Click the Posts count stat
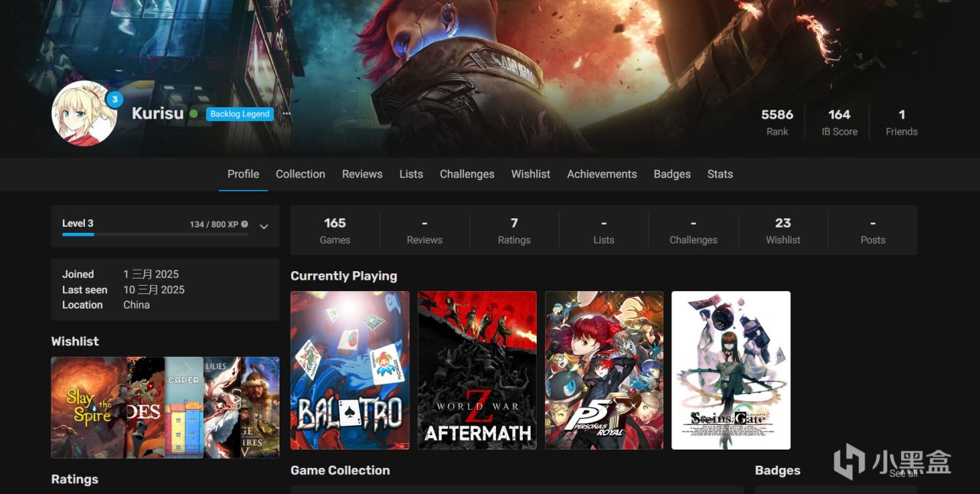This screenshot has height=494, width=980. (872, 231)
